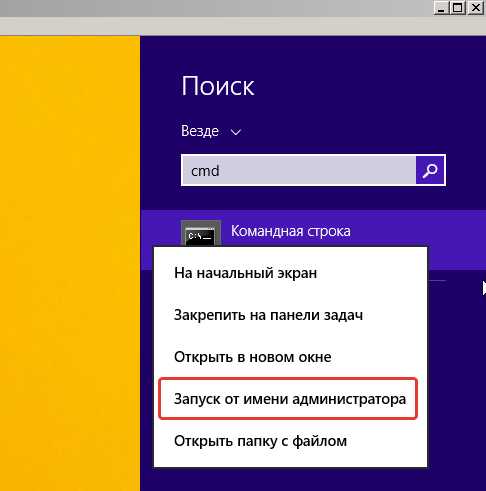Minimize the window via title bar button

pos(441,8)
